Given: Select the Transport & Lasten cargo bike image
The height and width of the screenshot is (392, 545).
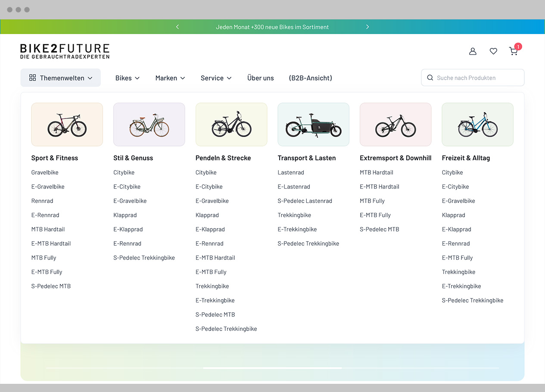Looking at the screenshot, I should coord(313,124).
